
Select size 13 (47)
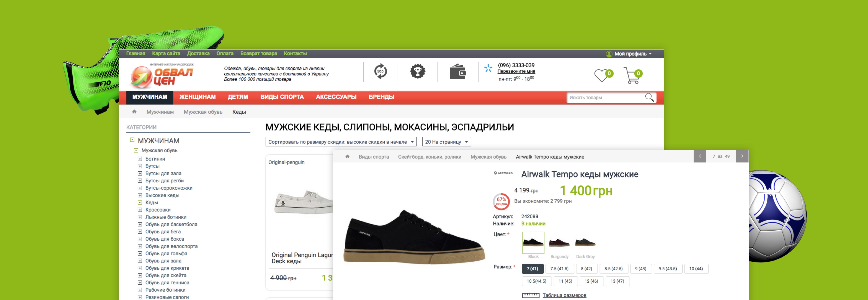(617, 281)
